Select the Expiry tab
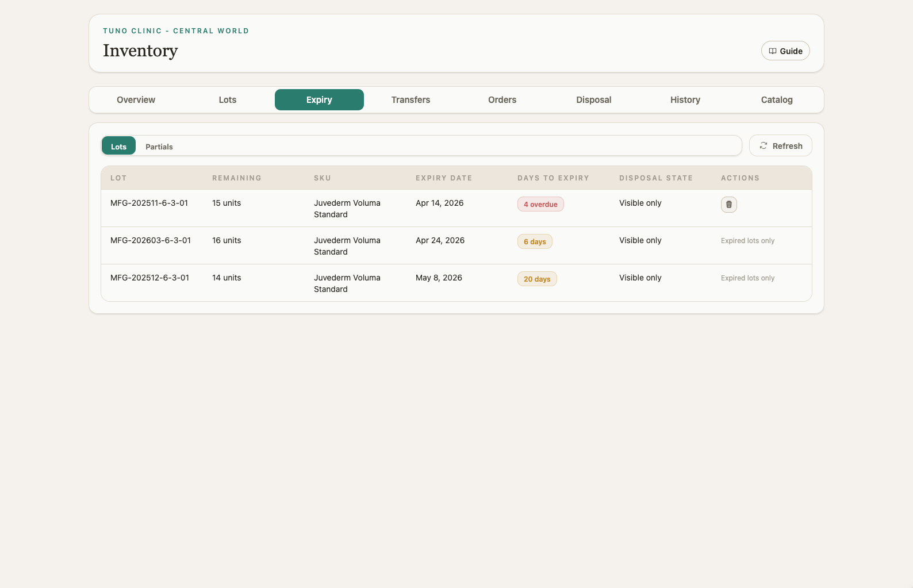Image resolution: width=913 pixels, height=588 pixels. [319, 100]
